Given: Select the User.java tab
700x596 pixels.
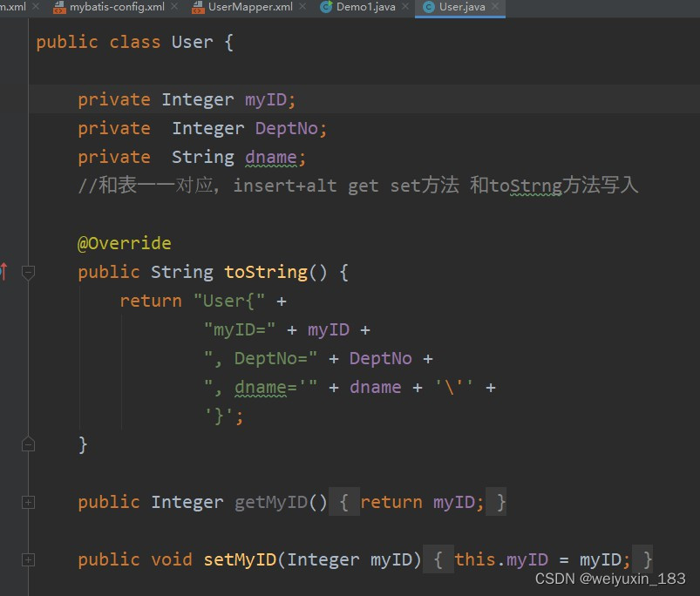Looking at the screenshot, I should (x=462, y=7).
